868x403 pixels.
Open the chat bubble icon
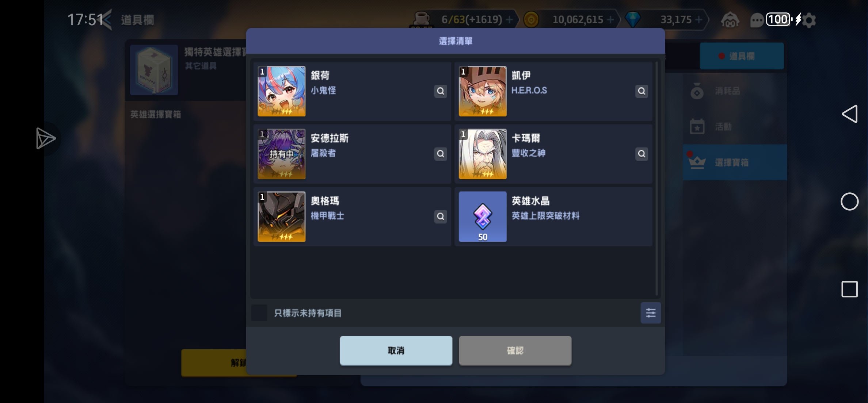757,20
